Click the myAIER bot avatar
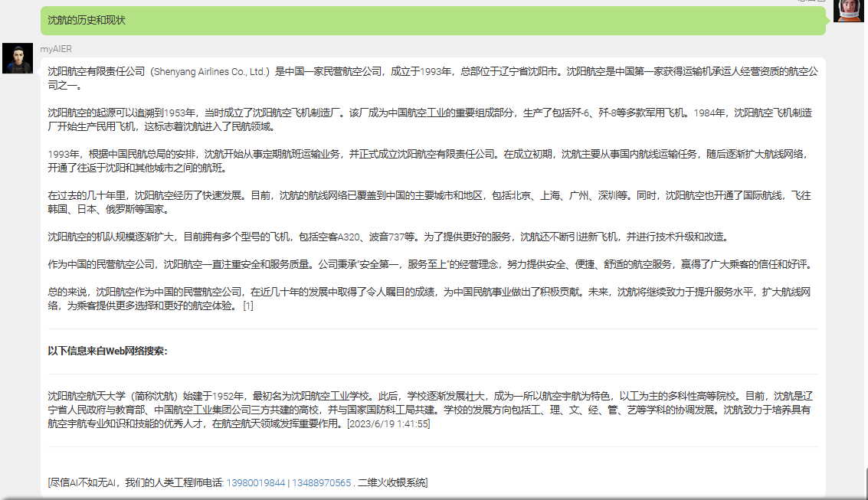 [x=18, y=58]
